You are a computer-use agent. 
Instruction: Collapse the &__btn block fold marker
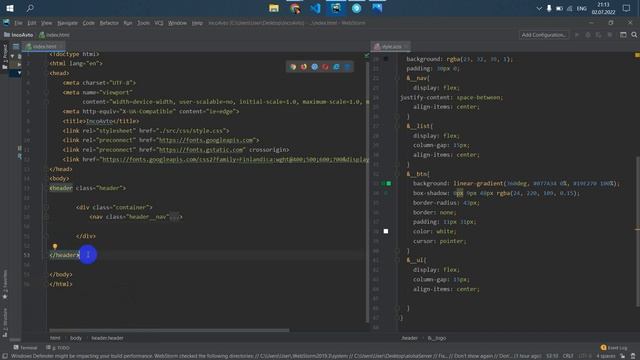pyautogui.click(x=397, y=174)
